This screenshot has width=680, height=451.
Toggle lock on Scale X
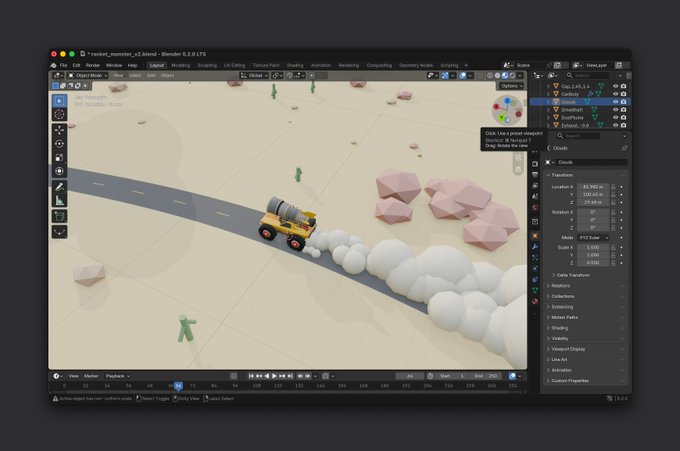coord(613,248)
